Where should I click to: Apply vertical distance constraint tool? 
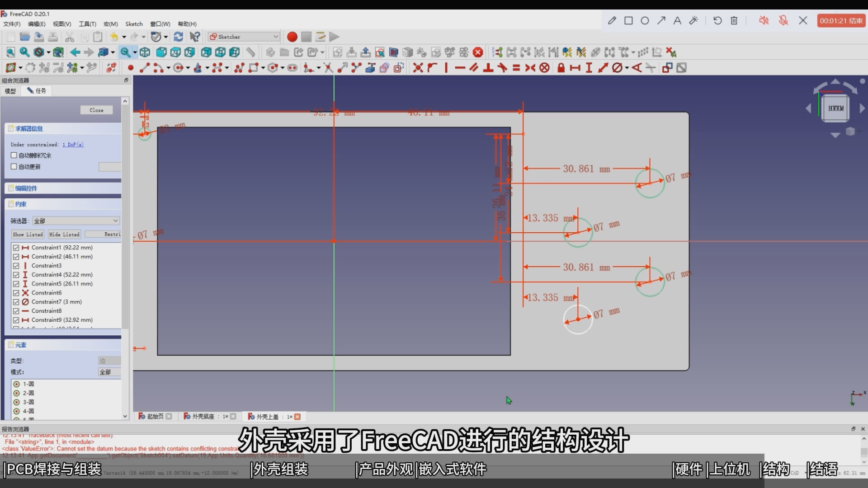(589, 68)
